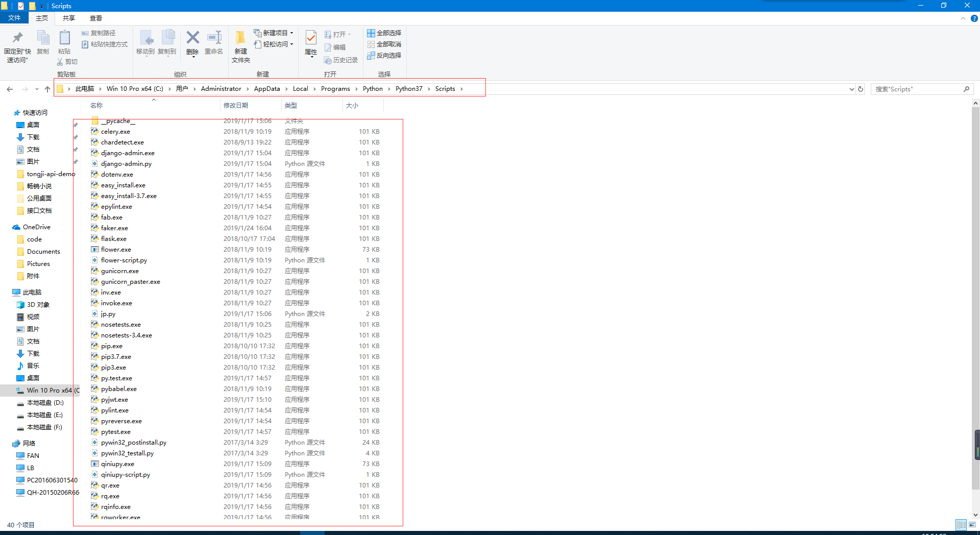
Task: Switch to the Share (共享) tab
Action: click(x=69, y=18)
